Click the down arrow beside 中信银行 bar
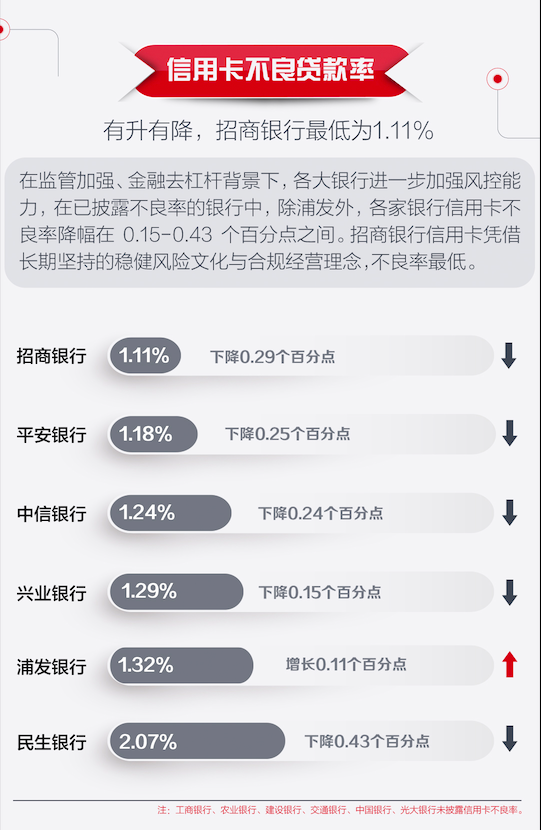 [509, 512]
